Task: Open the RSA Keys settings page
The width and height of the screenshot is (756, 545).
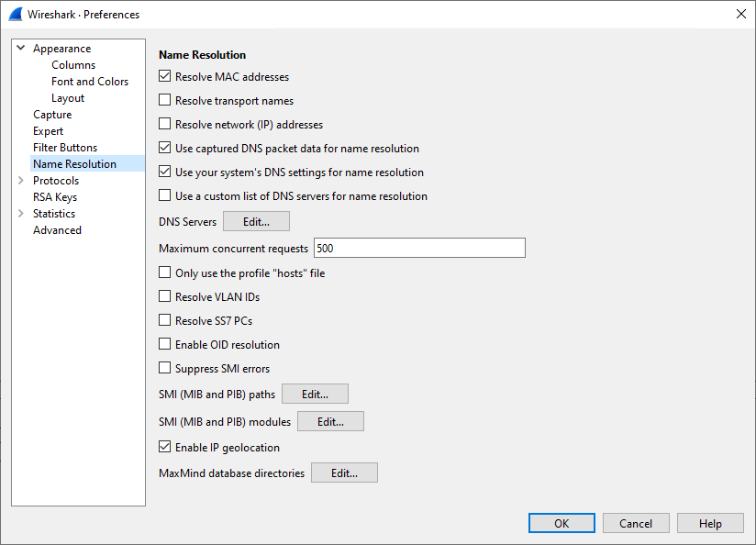Action: point(55,196)
